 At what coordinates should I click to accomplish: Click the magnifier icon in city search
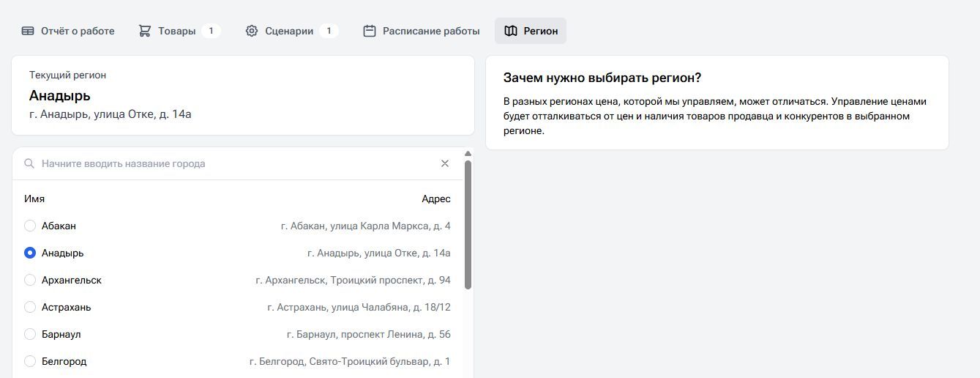coord(29,163)
